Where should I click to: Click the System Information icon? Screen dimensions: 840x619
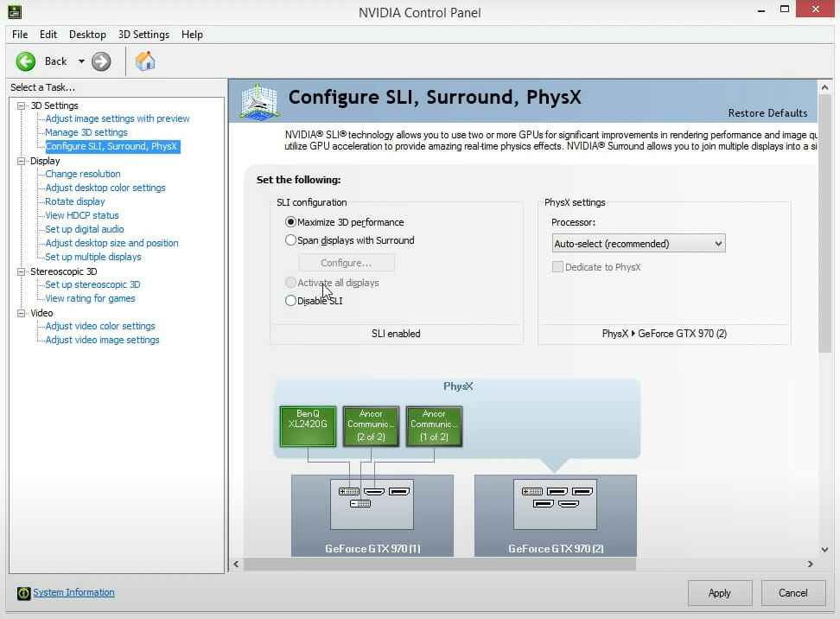coord(23,593)
